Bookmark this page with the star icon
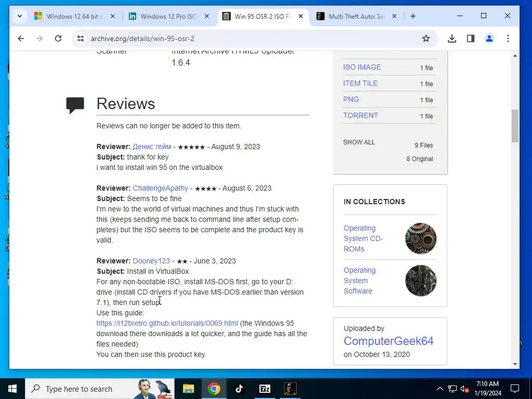Image resolution: width=532 pixels, height=399 pixels. (x=426, y=38)
